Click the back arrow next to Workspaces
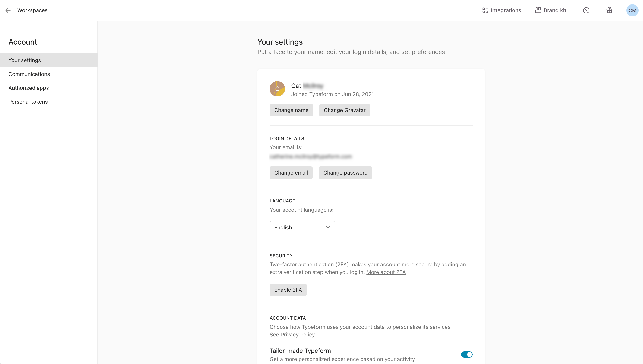The height and width of the screenshot is (364, 643). click(8, 10)
